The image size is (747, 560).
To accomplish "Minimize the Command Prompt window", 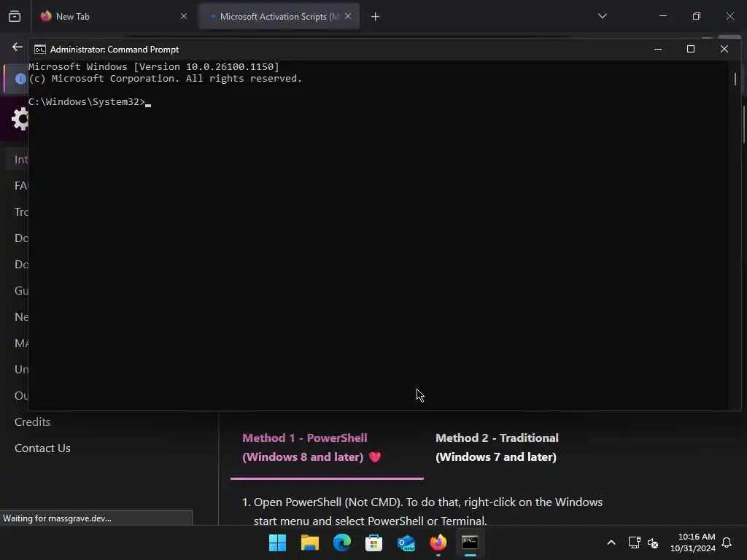I will coord(658,49).
